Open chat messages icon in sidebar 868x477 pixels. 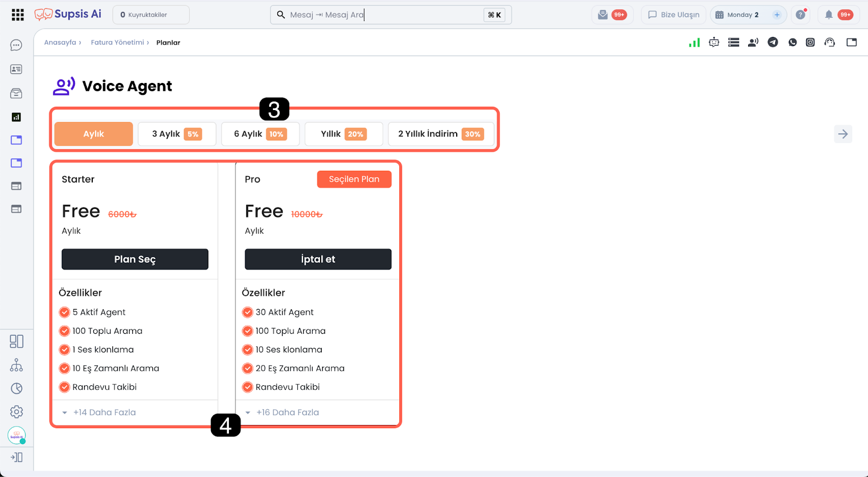click(16, 46)
